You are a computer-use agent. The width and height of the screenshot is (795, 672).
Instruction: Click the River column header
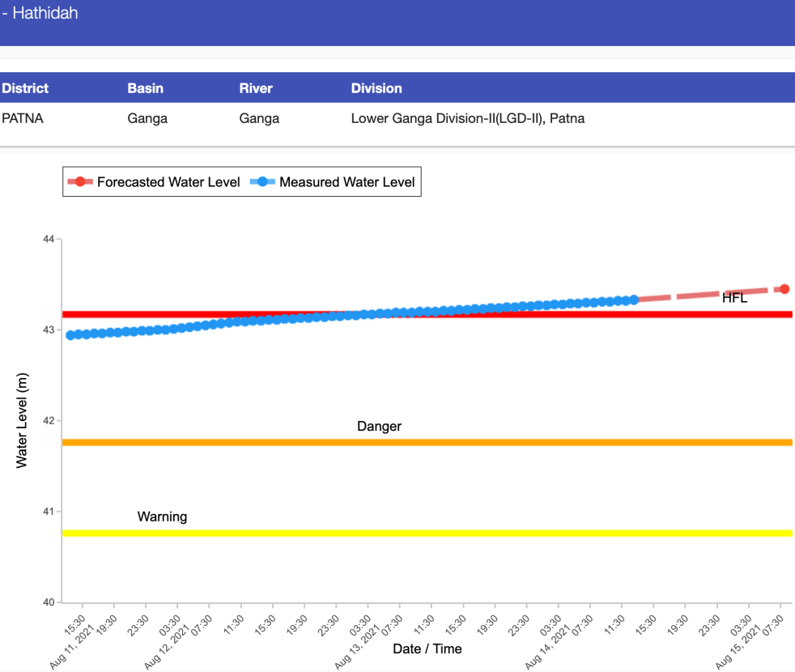point(256,88)
